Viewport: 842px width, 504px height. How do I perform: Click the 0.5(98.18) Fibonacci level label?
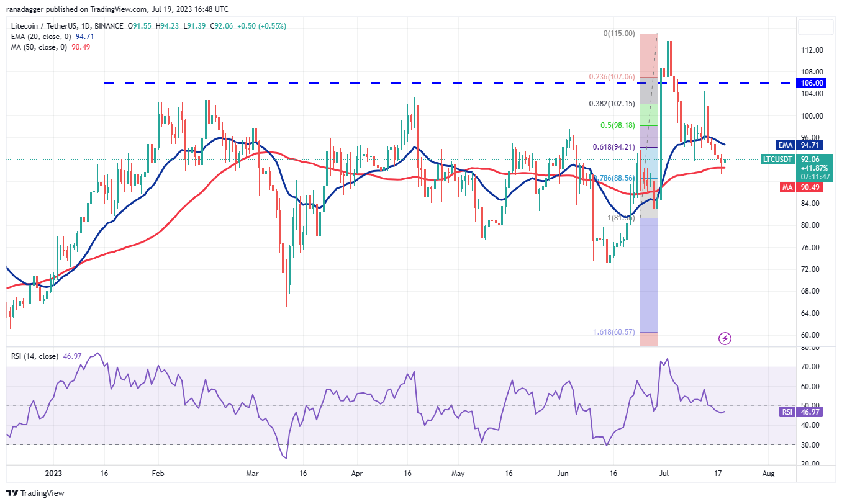pos(618,125)
